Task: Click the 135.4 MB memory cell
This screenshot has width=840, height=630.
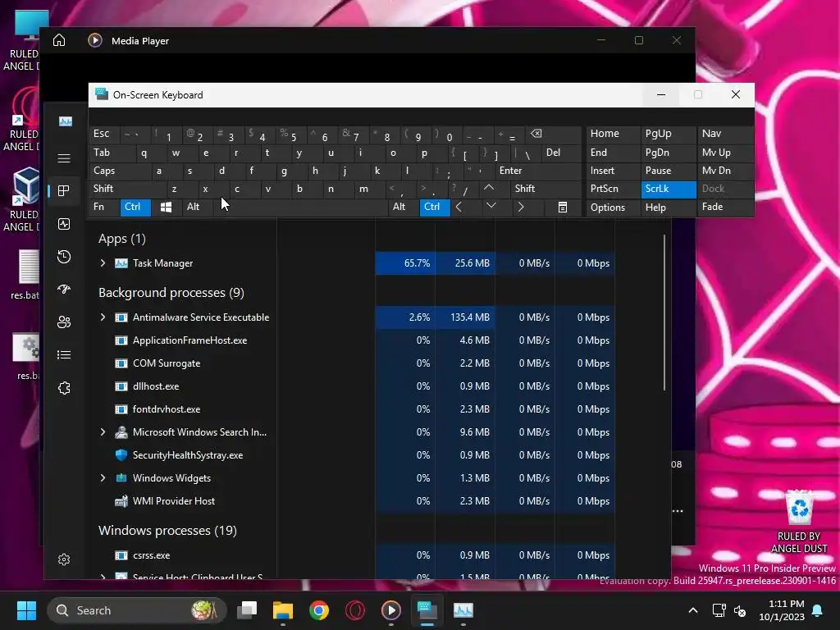Action: tap(465, 317)
